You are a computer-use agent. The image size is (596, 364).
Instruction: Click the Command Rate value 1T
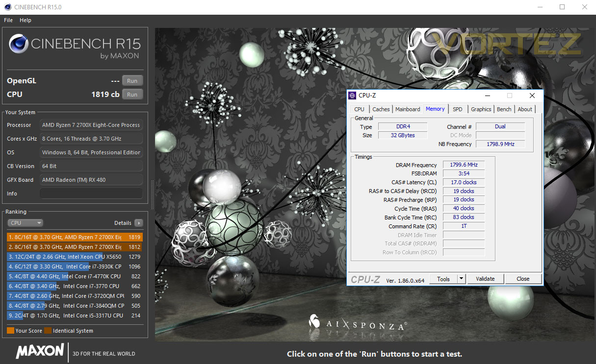(x=464, y=226)
